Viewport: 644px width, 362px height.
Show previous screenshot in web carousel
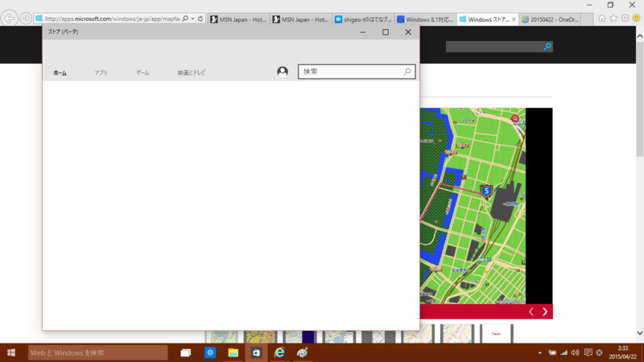point(531,312)
